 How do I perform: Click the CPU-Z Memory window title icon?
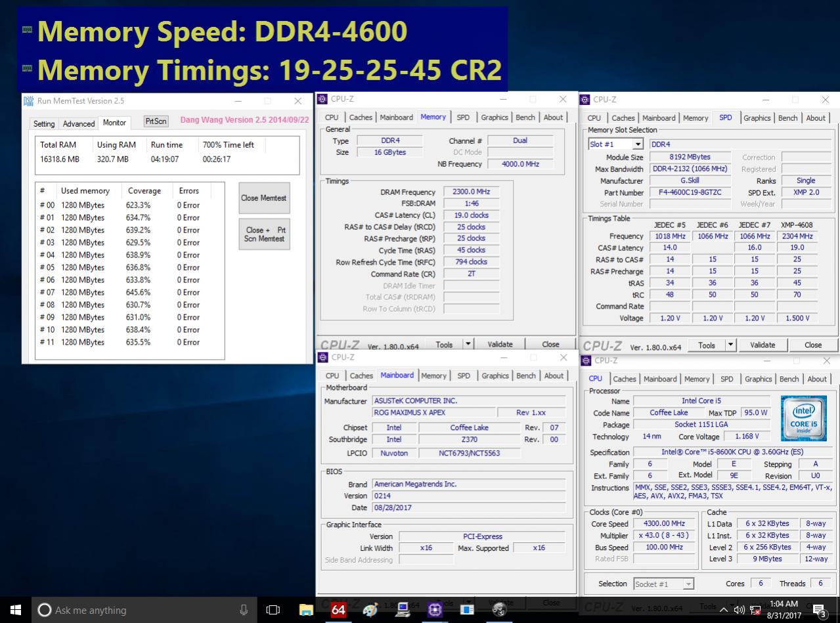click(322, 99)
